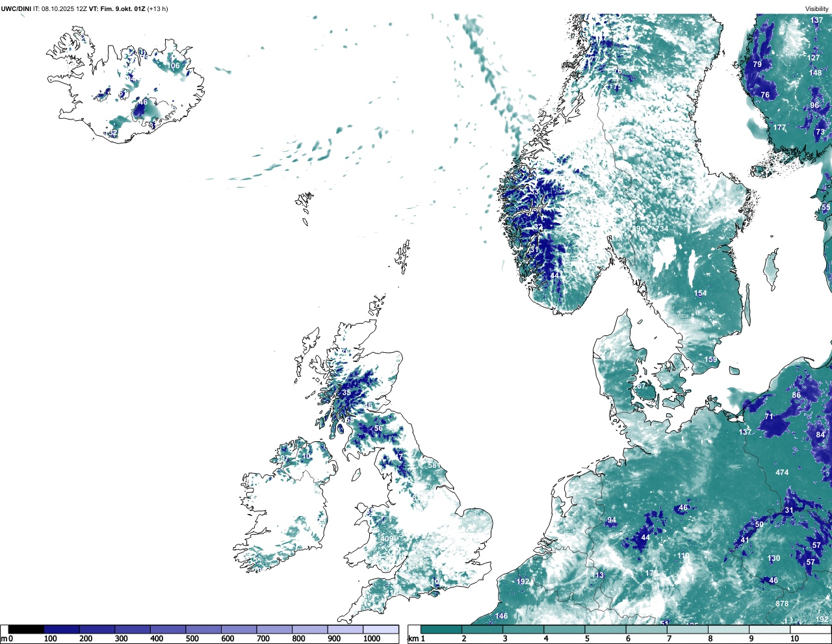
Task: Select the "154" value over Sweden
Action: 700,294
